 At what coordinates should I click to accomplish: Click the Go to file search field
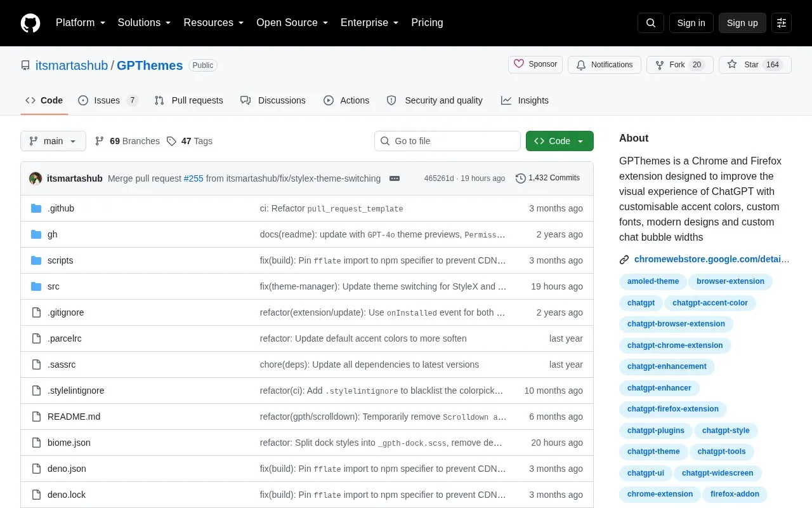[x=447, y=141]
